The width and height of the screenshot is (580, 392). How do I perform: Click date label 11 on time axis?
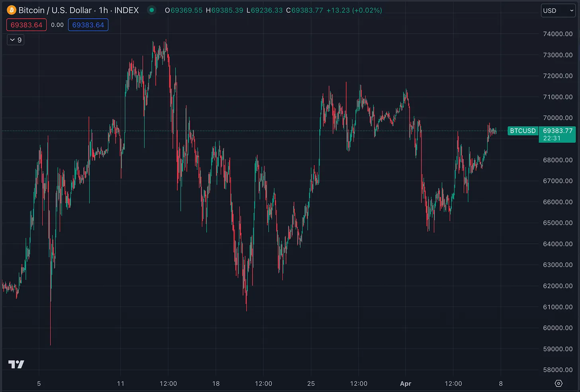(x=121, y=384)
